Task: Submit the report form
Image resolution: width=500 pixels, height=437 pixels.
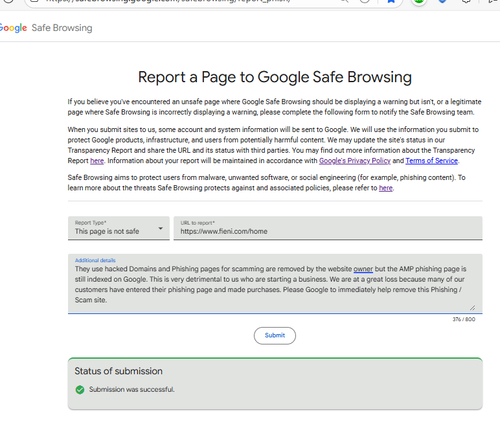Action: coord(275,335)
